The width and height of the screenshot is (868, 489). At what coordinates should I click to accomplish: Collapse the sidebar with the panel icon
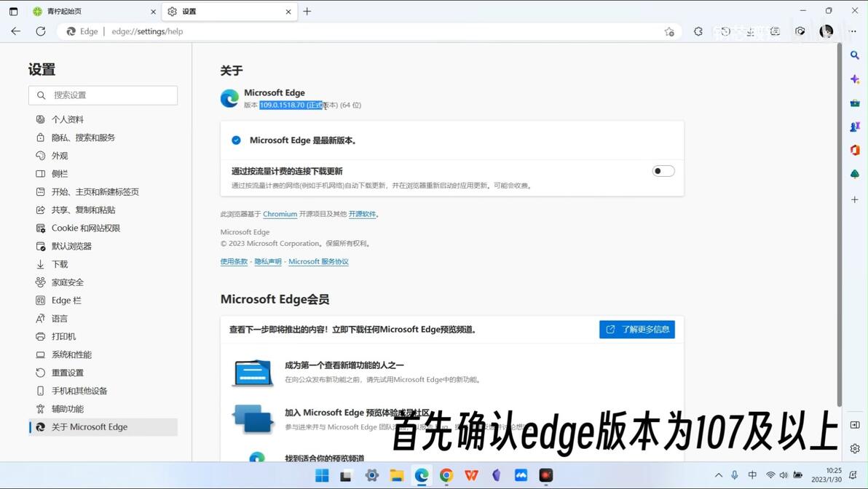coord(855,425)
